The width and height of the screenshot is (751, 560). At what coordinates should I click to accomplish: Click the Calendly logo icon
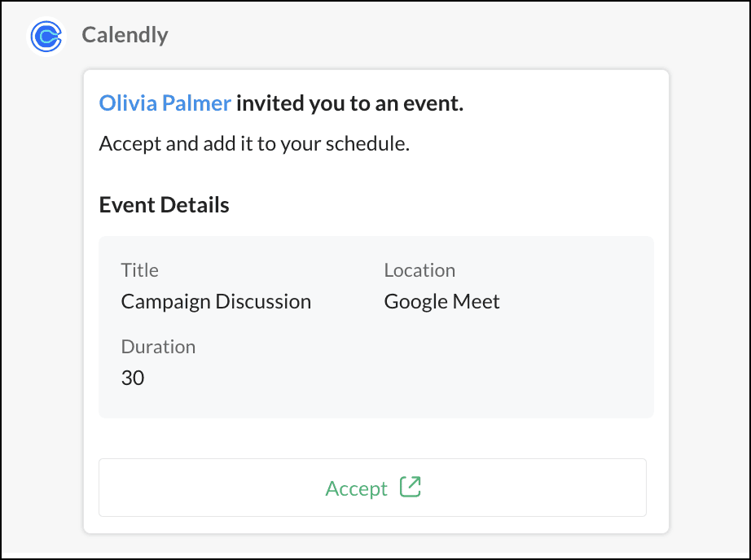[x=46, y=36]
